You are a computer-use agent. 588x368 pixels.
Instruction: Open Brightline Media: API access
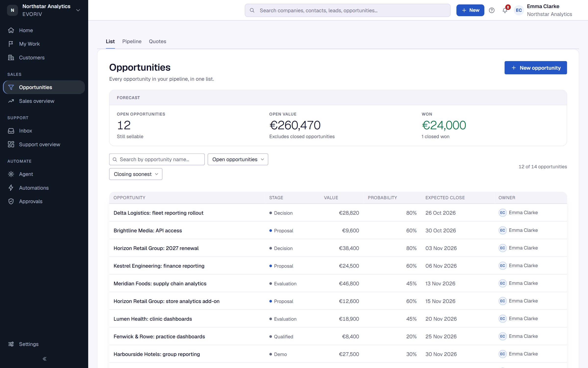(x=148, y=231)
